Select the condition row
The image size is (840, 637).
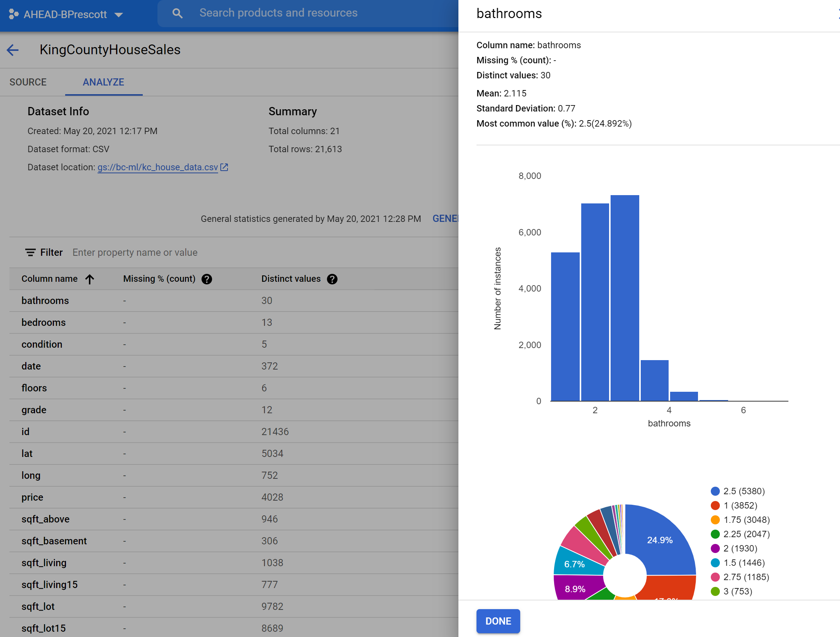(x=234, y=345)
